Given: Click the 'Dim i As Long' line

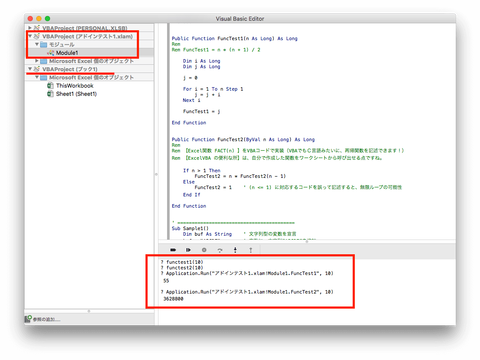Looking at the screenshot, I should point(201,61).
